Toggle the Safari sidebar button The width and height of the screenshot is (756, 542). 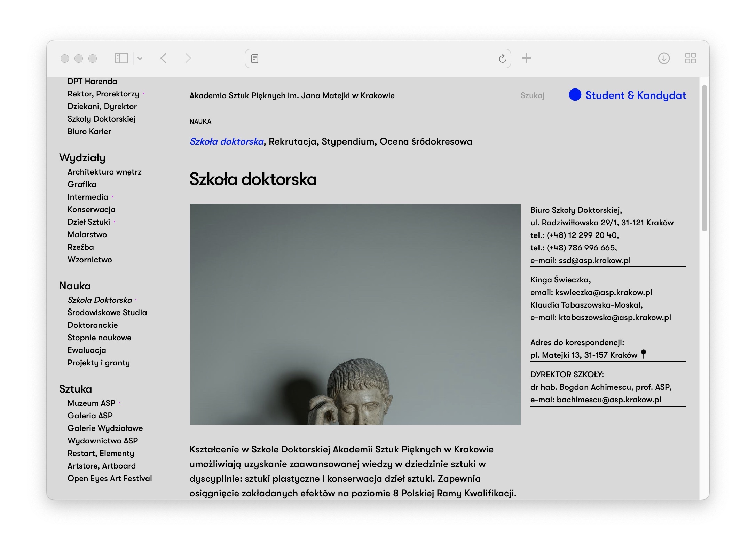point(121,58)
